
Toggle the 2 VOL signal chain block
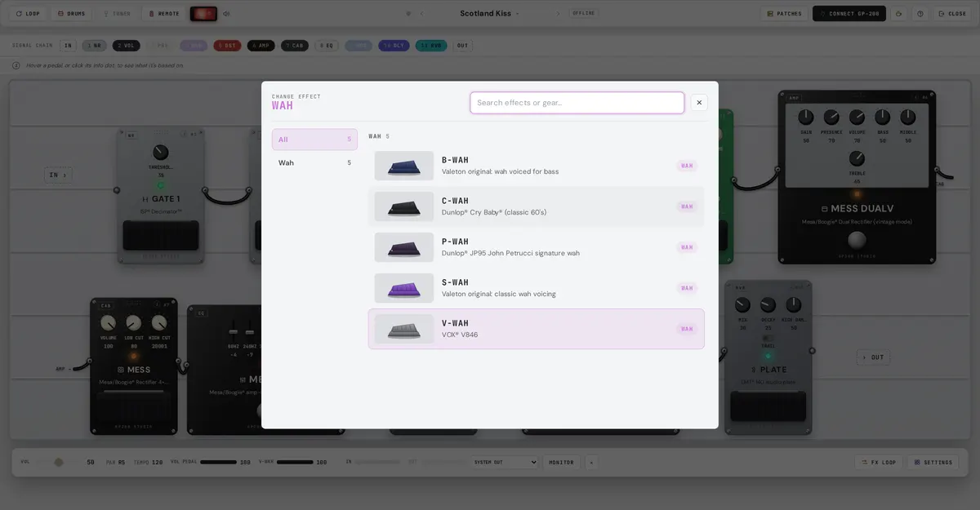coord(126,46)
